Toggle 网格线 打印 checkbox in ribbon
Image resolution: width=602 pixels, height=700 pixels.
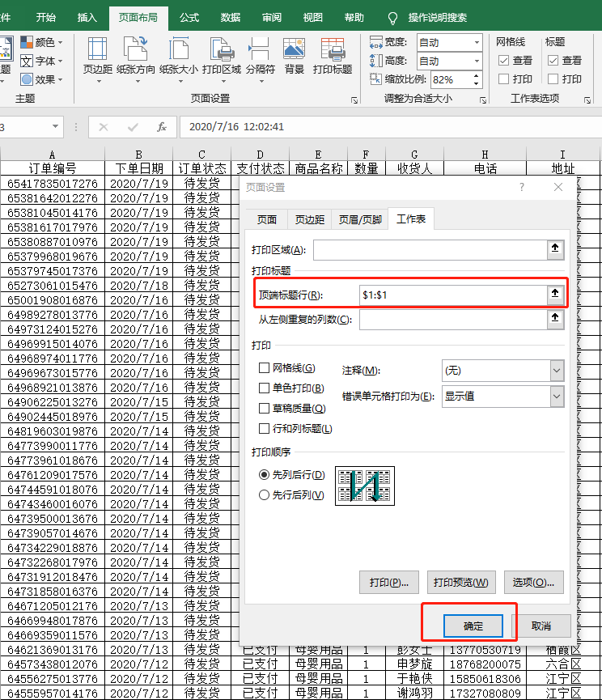504,79
